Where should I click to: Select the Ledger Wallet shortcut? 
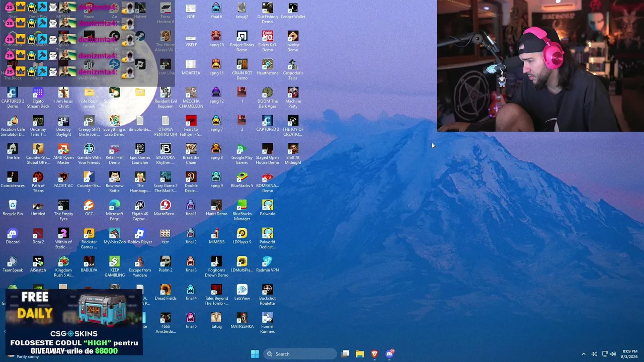tap(293, 11)
